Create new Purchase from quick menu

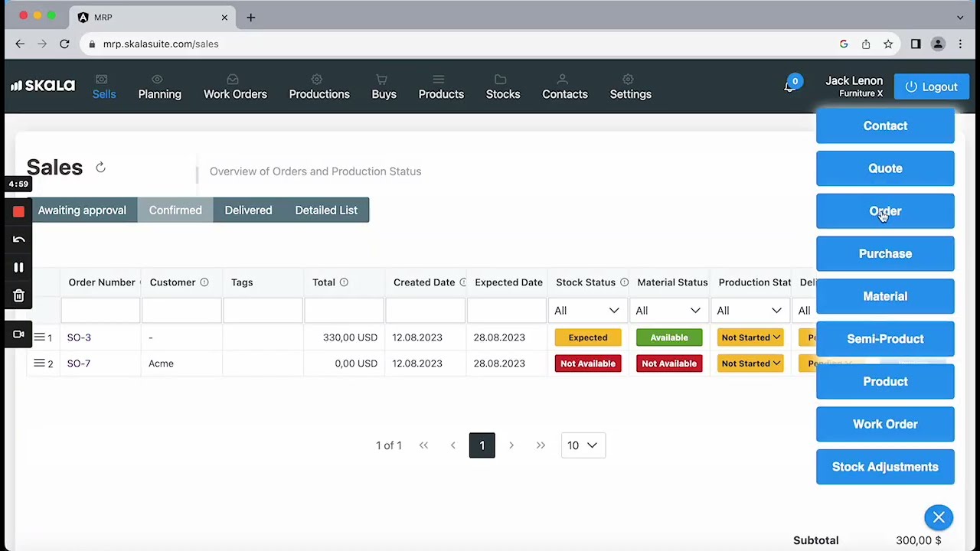click(x=885, y=253)
